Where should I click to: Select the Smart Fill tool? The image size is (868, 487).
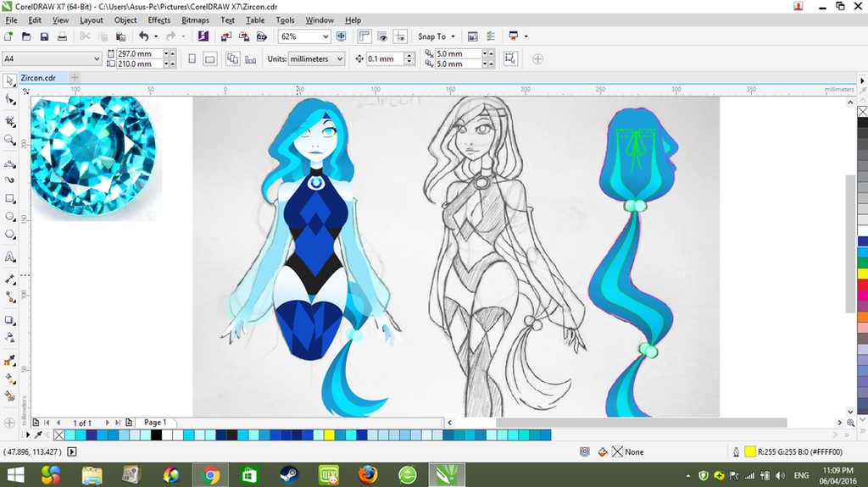click(9, 396)
